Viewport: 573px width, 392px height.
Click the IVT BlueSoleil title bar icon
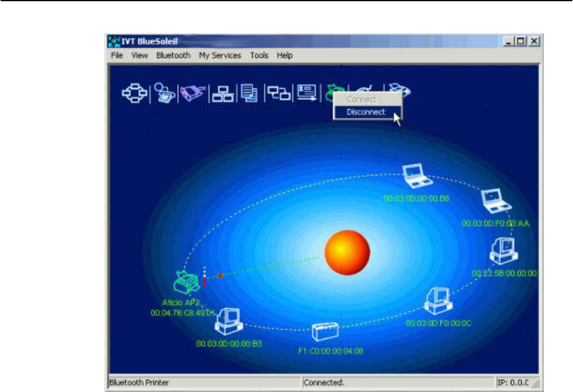point(114,41)
